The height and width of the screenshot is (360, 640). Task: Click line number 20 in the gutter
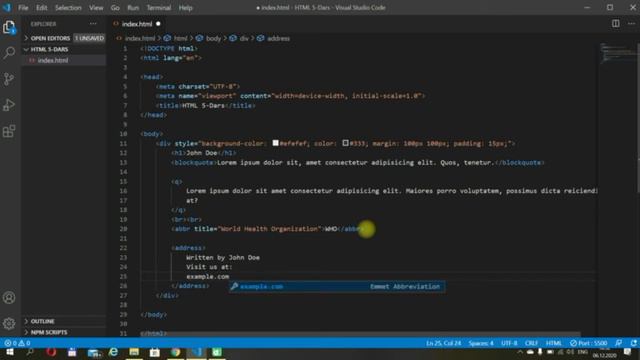point(124,229)
